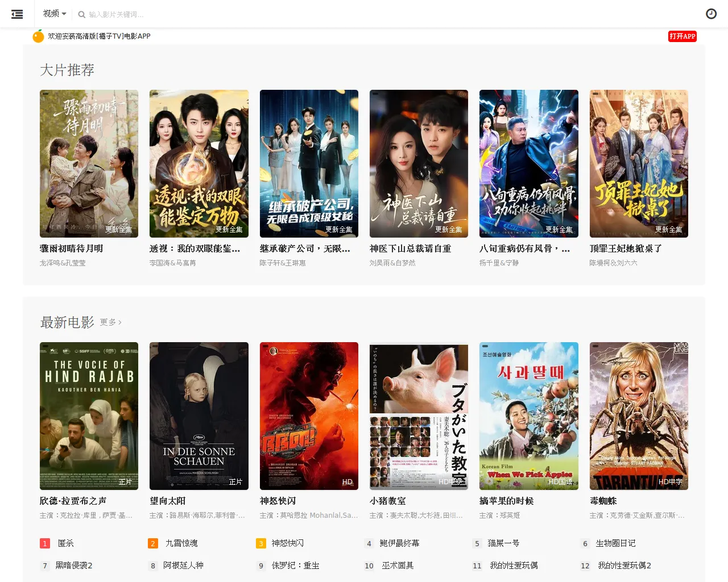Viewport: 728px width, 582px height.
Task: Click title 欣德·拉贾布之声
Action: pos(73,501)
